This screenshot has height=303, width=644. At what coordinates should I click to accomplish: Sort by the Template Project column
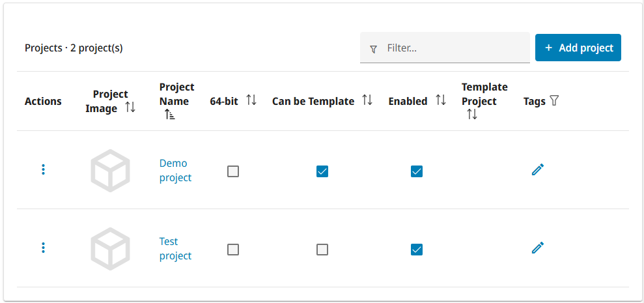coord(472,115)
